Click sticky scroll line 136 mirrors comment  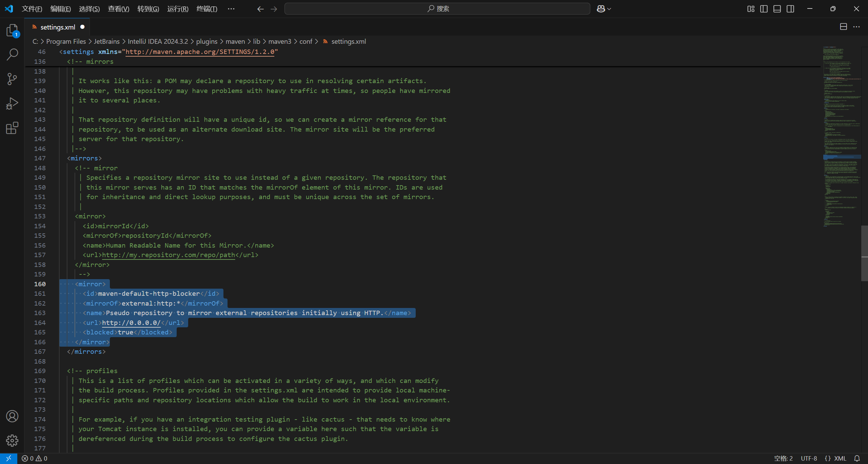pyautogui.click(x=90, y=62)
